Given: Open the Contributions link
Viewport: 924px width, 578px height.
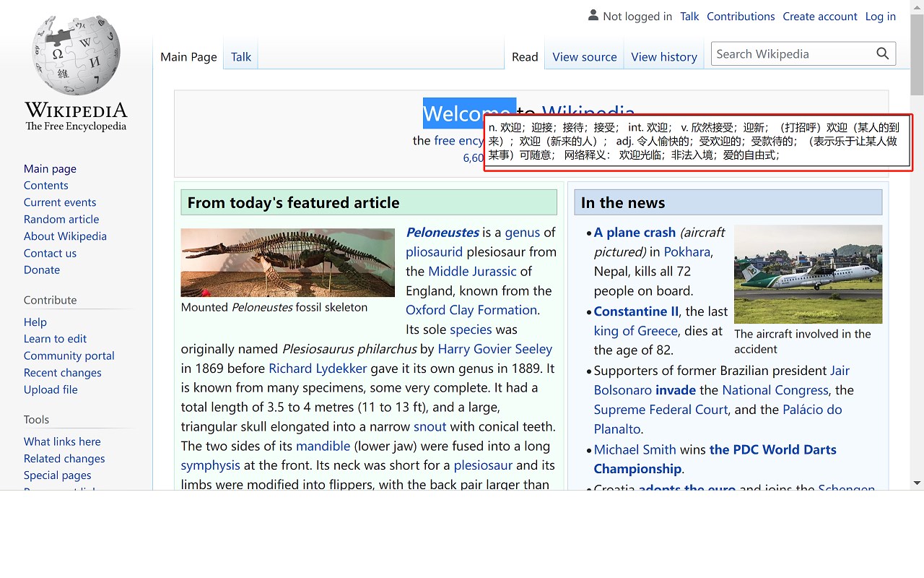Looking at the screenshot, I should coord(741,16).
